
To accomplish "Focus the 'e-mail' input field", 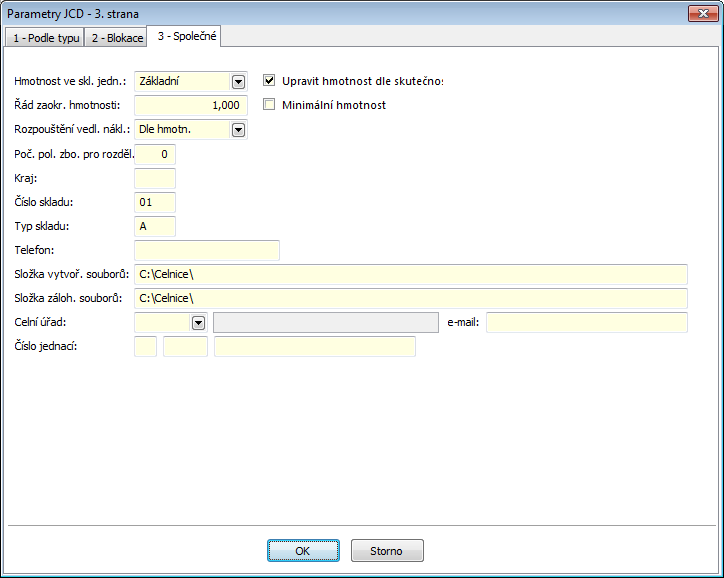I will [x=587, y=322].
